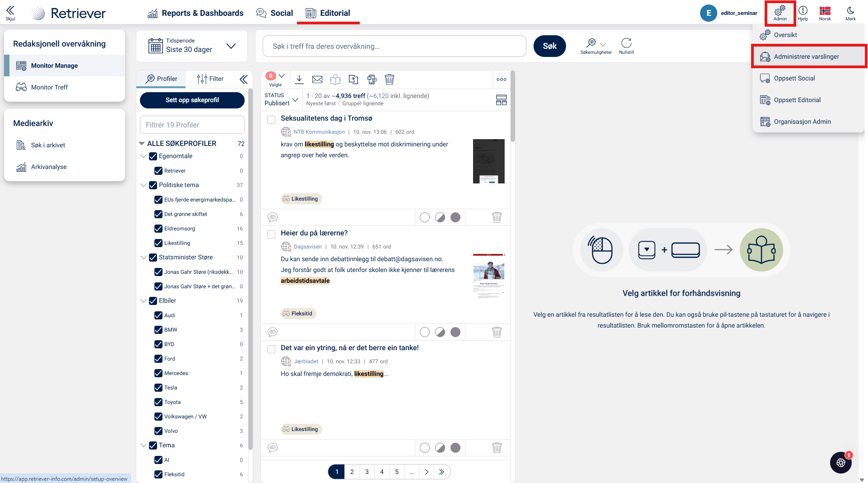Jump to the last results page

pyautogui.click(x=441, y=472)
